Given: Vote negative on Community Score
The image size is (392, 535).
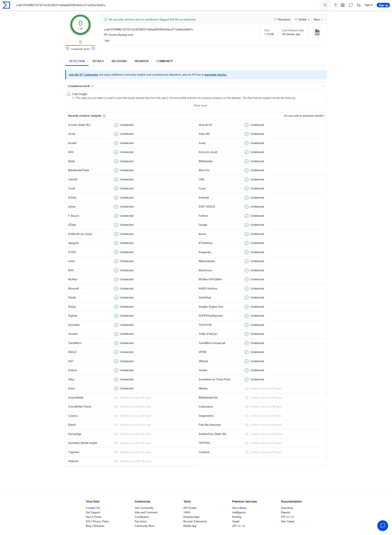Looking at the screenshot, I should [68, 48].
